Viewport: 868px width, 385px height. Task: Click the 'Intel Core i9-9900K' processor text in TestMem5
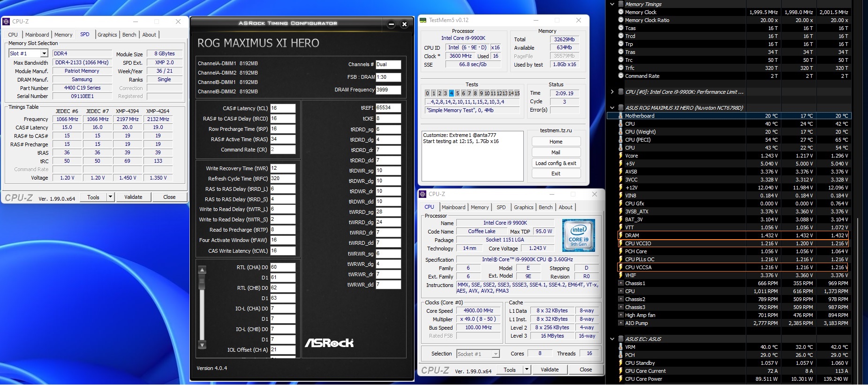click(x=463, y=38)
